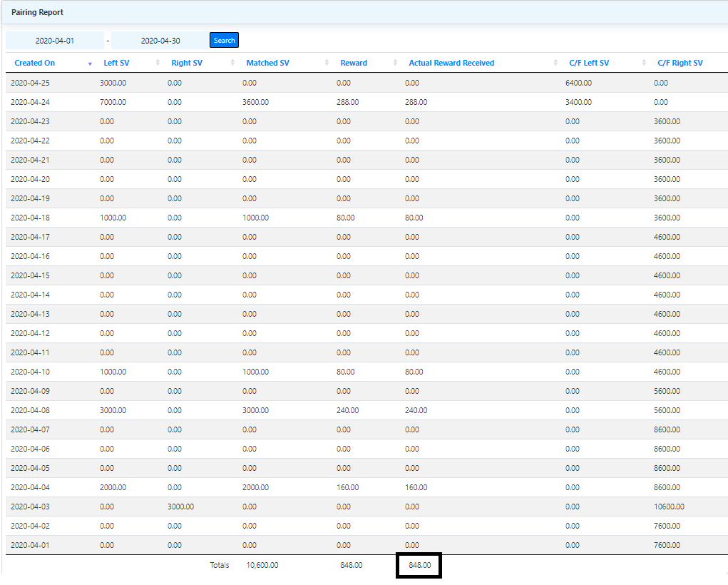Open the start date field 2020-04-01
This screenshot has width=728, height=585.
55,41
